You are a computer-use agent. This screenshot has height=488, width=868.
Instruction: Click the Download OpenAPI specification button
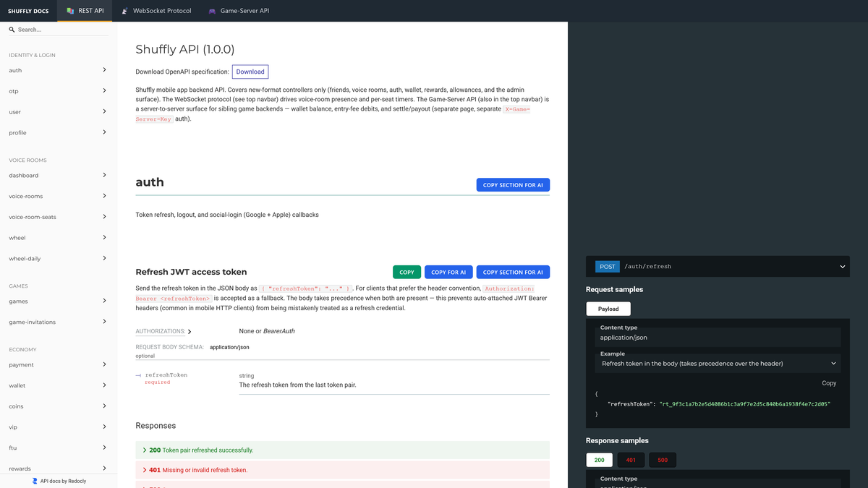[250, 72]
